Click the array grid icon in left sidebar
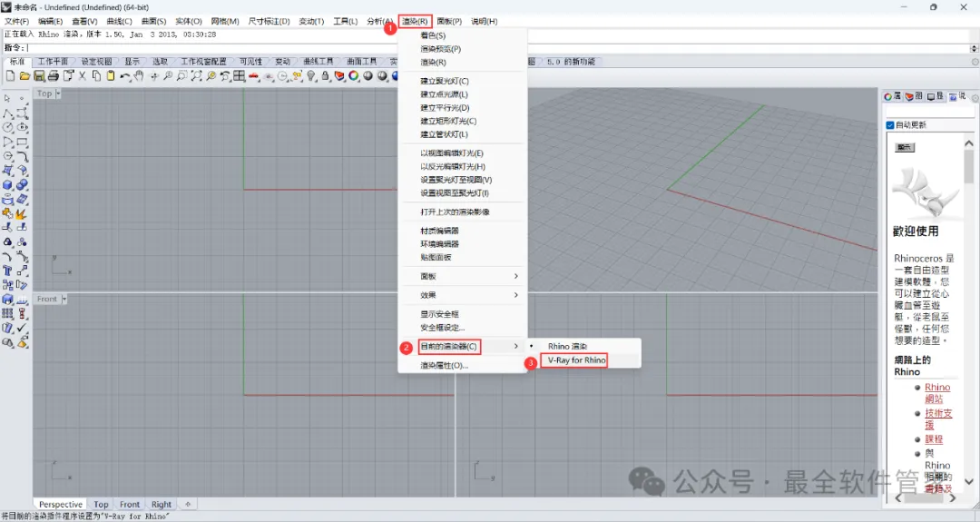This screenshot has height=522, width=980. click(x=7, y=313)
